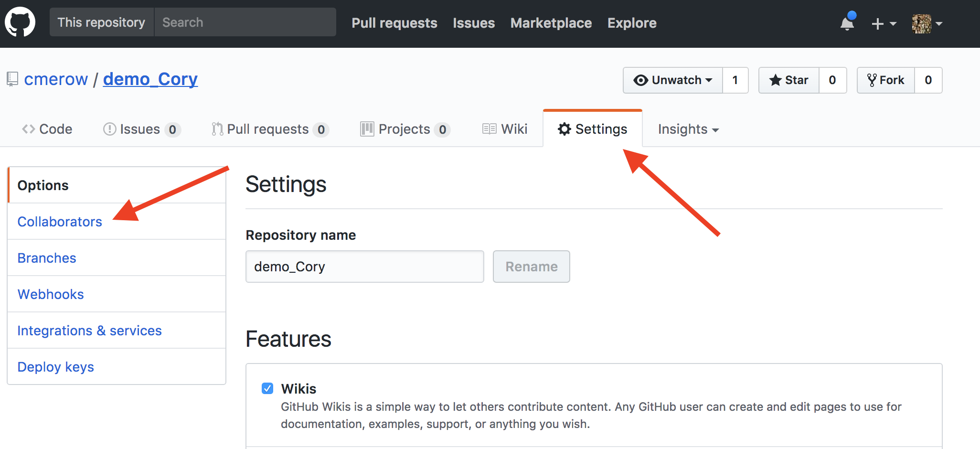This screenshot has width=980, height=449.
Task: Open global Pull requests in header
Action: point(394,23)
